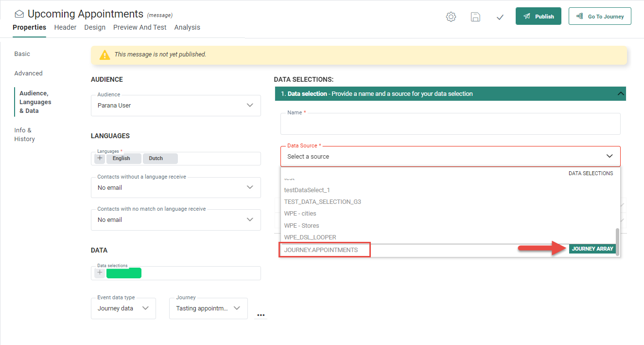Open the three-dot menu beside Journey

pyautogui.click(x=261, y=315)
